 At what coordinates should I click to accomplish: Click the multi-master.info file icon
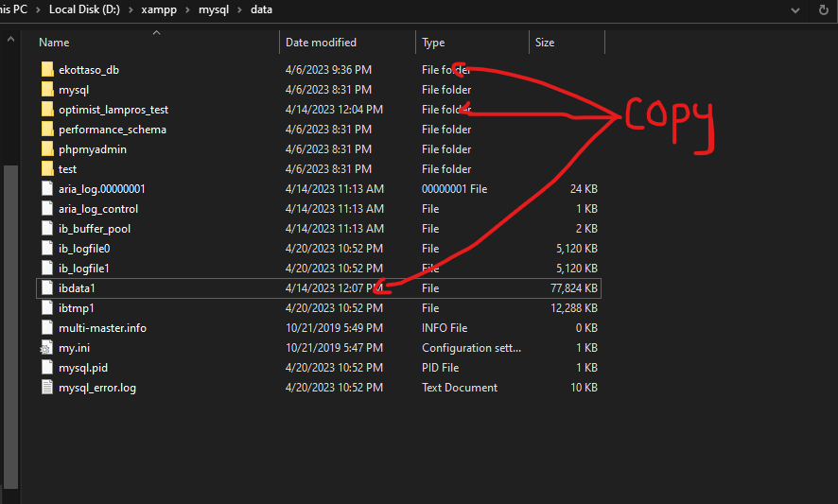(47, 327)
